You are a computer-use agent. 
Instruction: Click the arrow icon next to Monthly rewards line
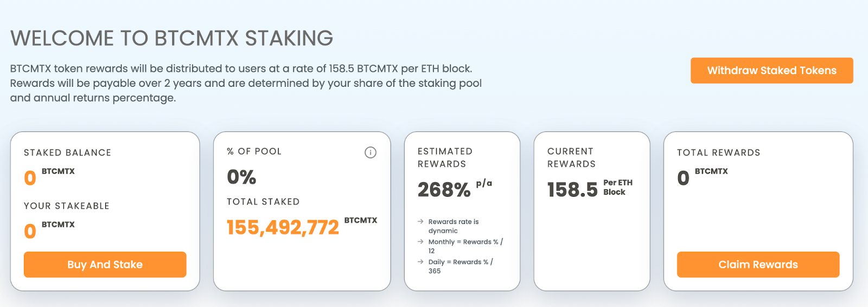tap(420, 241)
